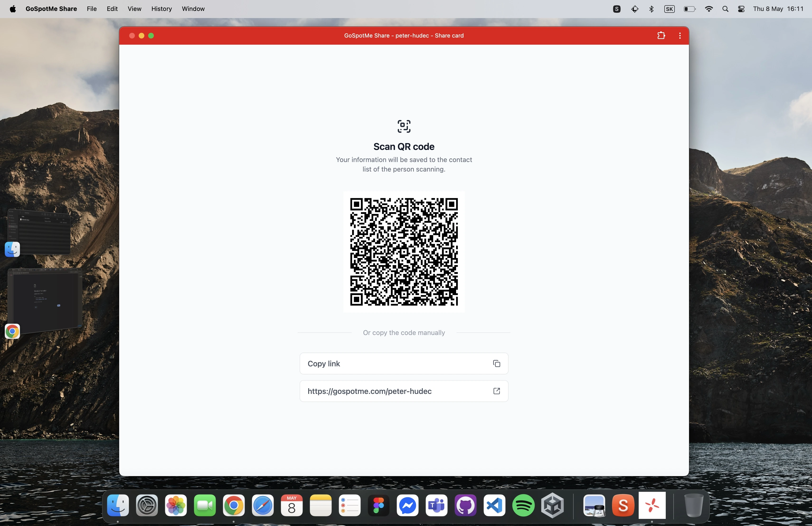Screen dimensions: 812x526
Task: Open GitHub Desktop from the Dock
Action: pyautogui.click(x=466, y=505)
